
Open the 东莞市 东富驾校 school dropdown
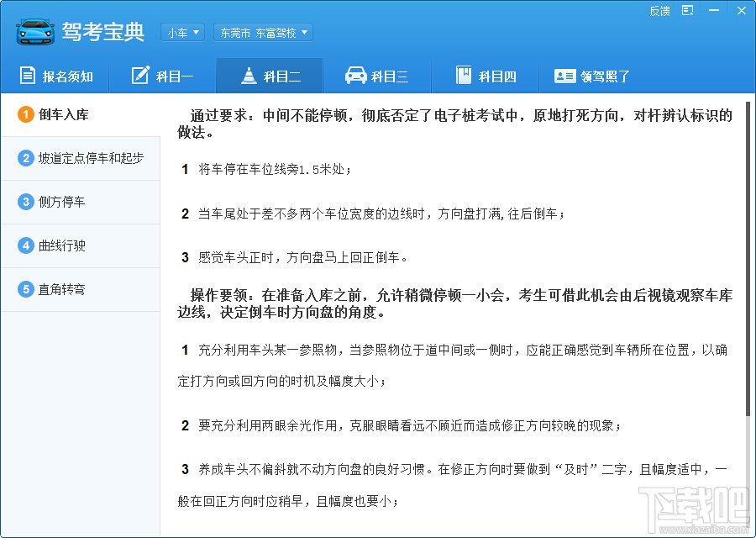point(262,33)
